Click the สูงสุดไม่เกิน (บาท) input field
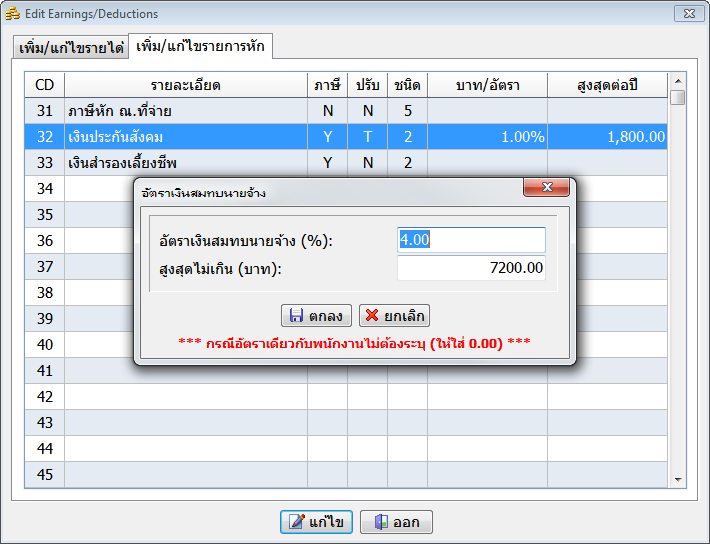This screenshot has width=710, height=544. pos(471,268)
